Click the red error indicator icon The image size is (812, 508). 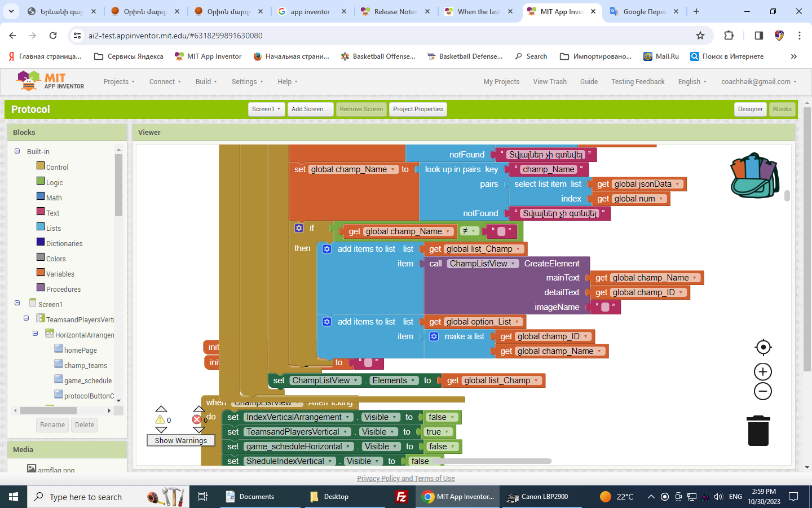pyautogui.click(x=197, y=419)
